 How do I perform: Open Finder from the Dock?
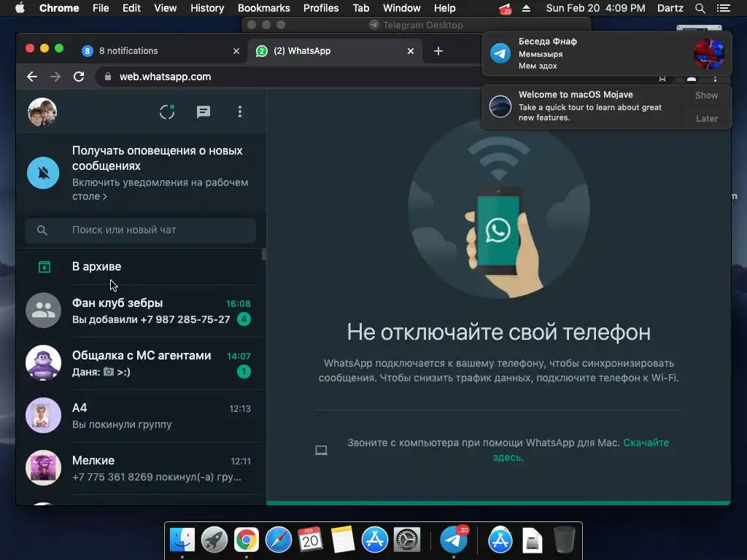pos(182,540)
